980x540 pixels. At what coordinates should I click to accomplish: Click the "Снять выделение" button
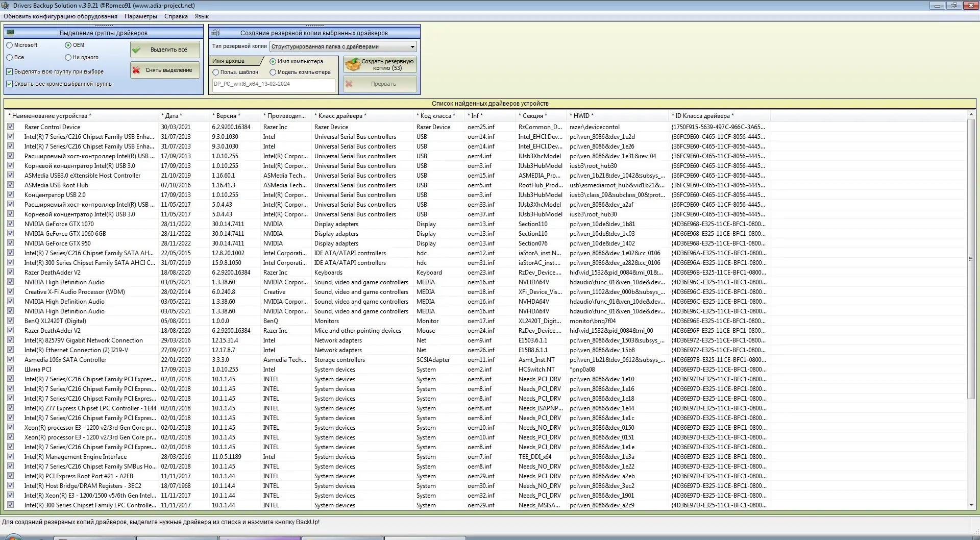pos(165,70)
